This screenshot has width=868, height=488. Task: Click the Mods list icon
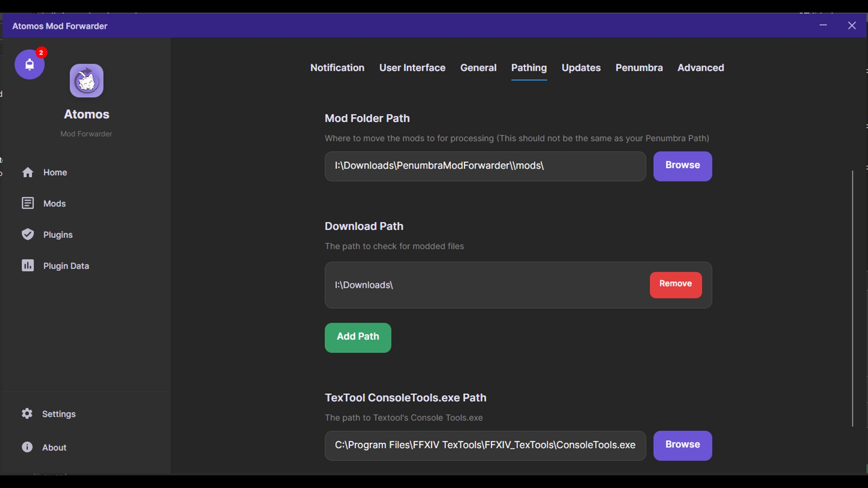click(x=28, y=203)
